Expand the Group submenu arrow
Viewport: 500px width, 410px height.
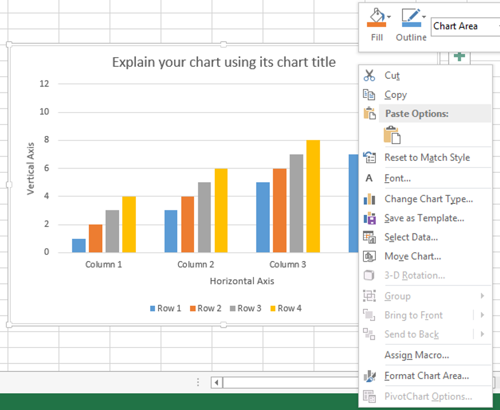482,296
